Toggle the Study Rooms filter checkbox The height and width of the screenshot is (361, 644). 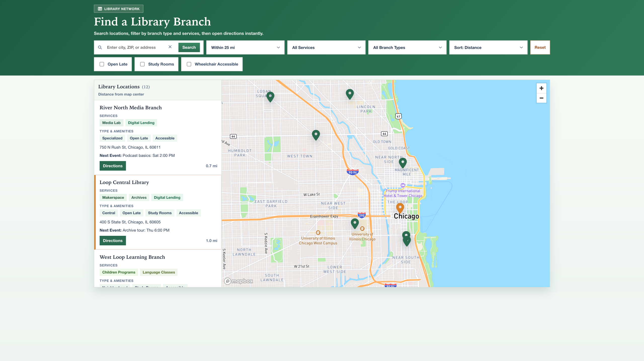[142, 64]
